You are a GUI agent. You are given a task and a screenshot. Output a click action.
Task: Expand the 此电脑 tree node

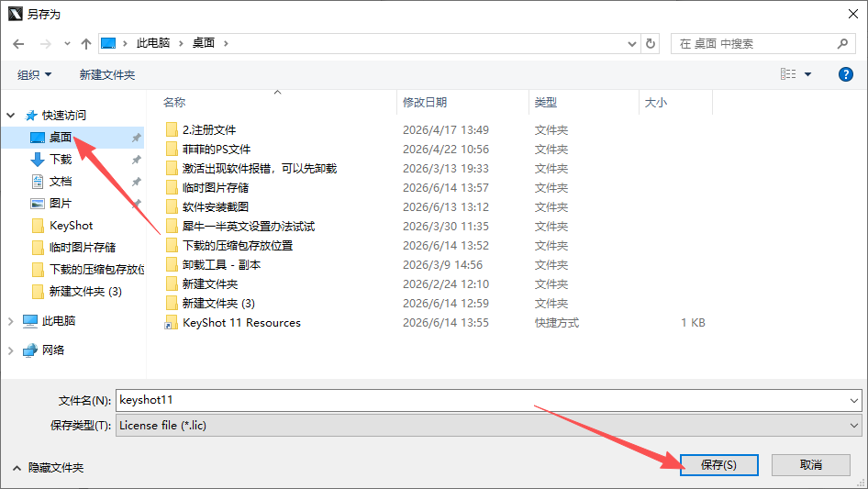pyautogui.click(x=10, y=321)
